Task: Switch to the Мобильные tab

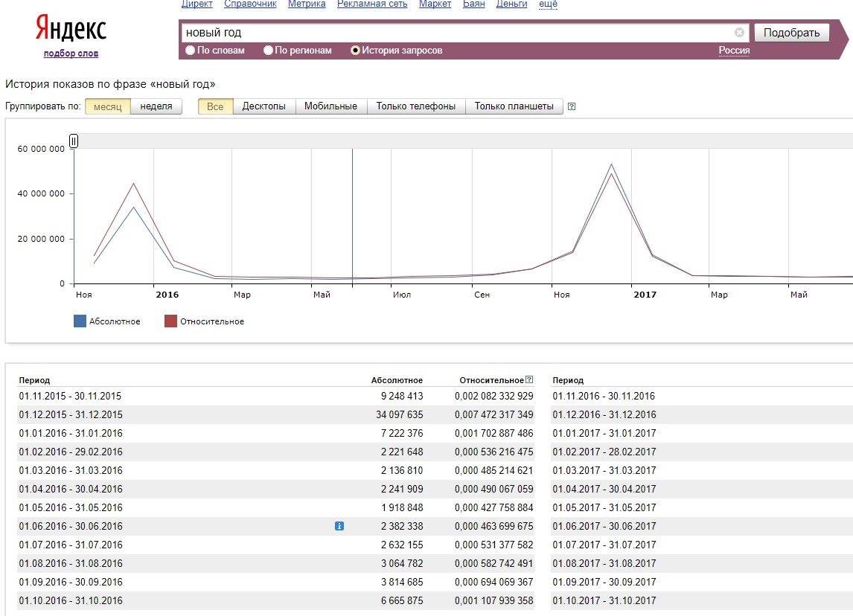Action: pos(331,106)
